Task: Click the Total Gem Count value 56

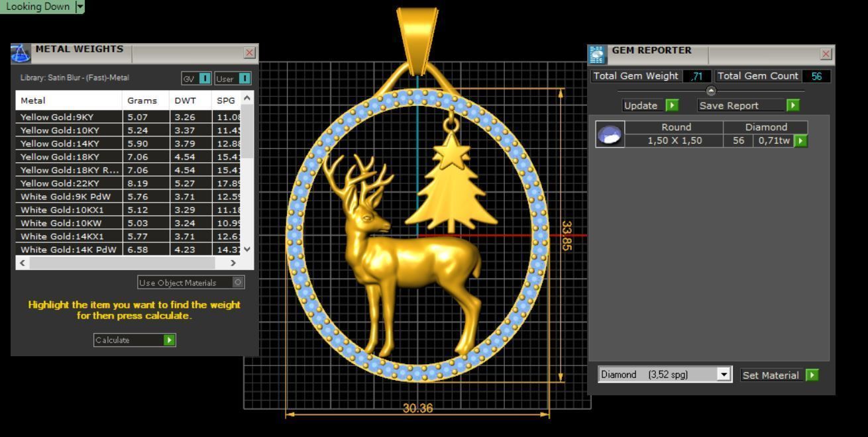Action: click(x=816, y=76)
